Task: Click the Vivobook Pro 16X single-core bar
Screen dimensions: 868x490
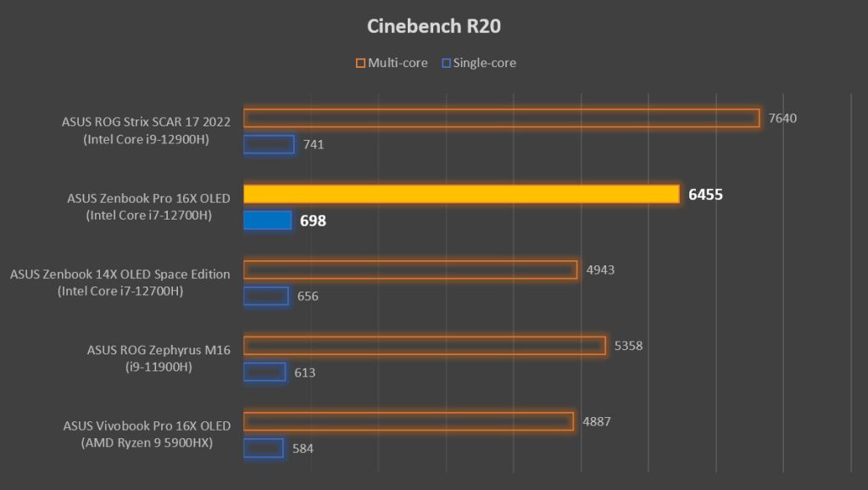Action: pyautogui.click(x=264, y=448)
